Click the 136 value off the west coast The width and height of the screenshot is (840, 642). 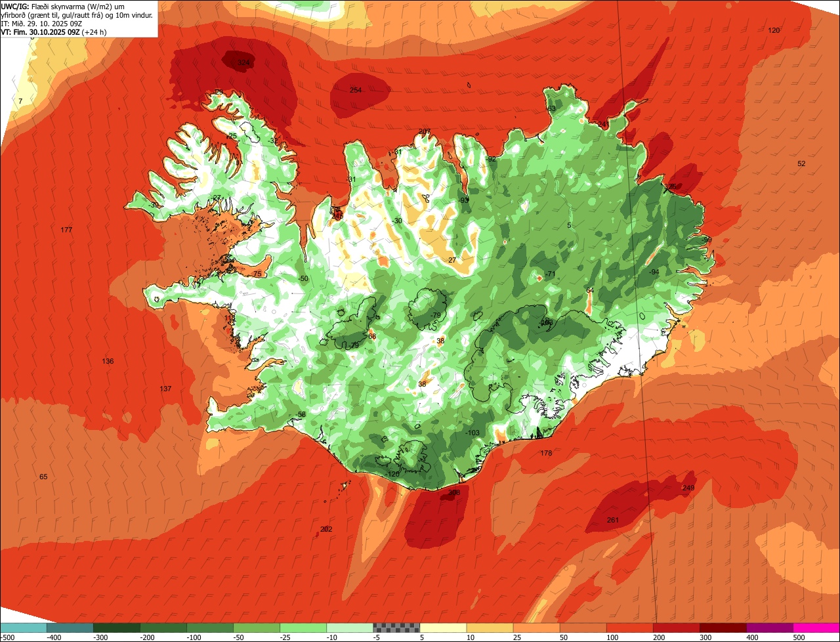tap(108, 362)
